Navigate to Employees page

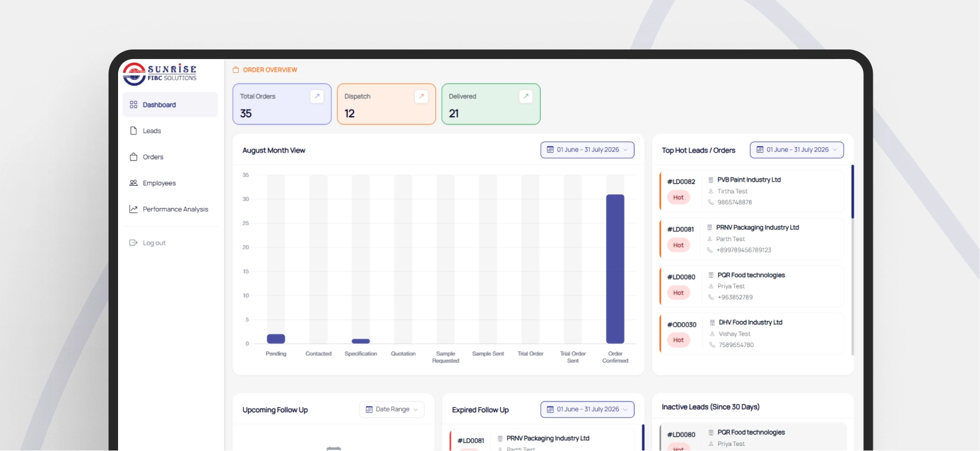click(x=170, y=183)
